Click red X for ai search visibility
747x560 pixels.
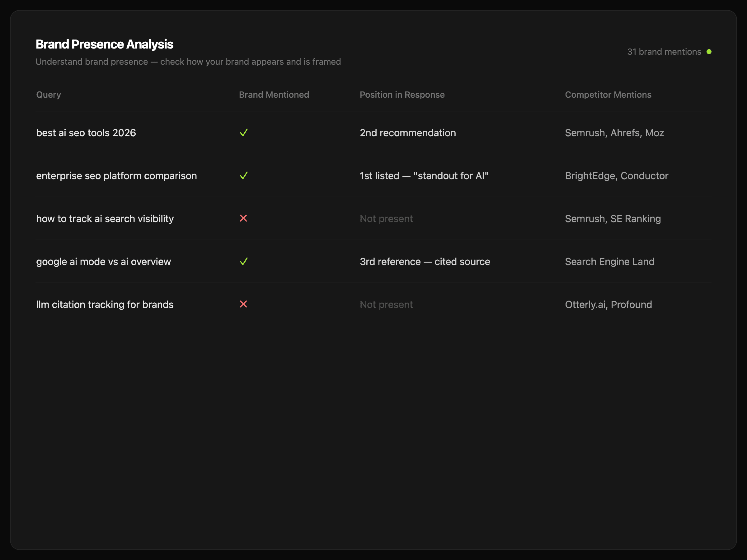point(243,218)
